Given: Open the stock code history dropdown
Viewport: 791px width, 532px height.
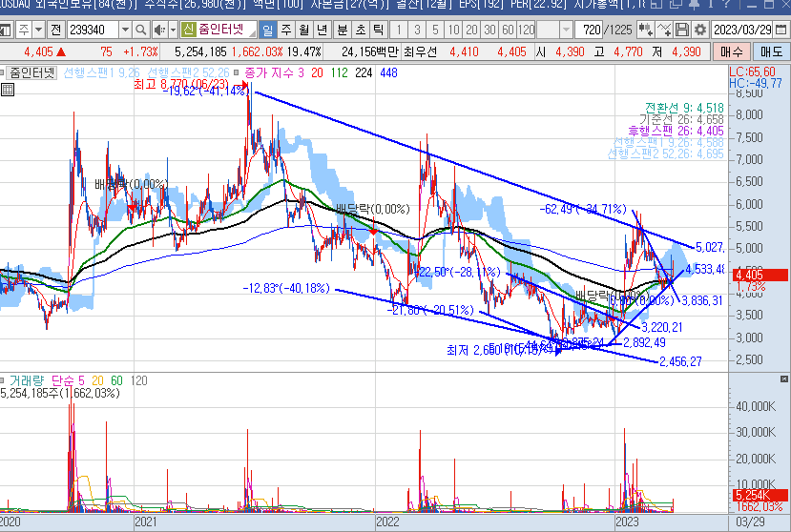Looking at the screenshot, I should 125,30.
